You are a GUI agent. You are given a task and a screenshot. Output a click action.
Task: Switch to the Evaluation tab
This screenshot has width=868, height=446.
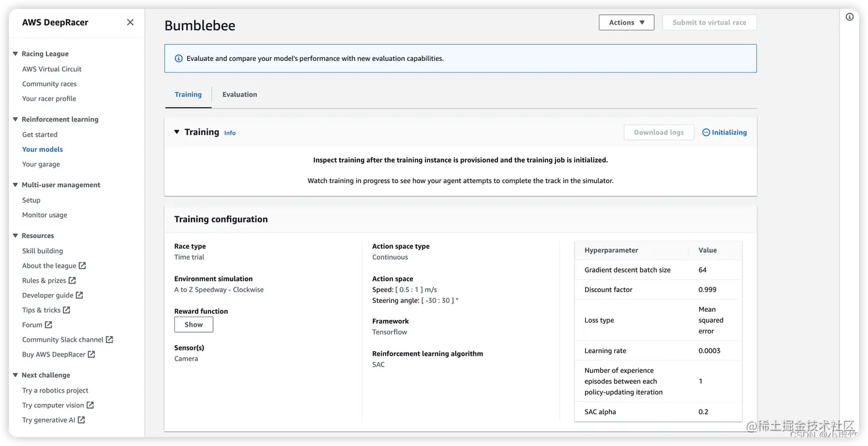click(x=239, y=95)
